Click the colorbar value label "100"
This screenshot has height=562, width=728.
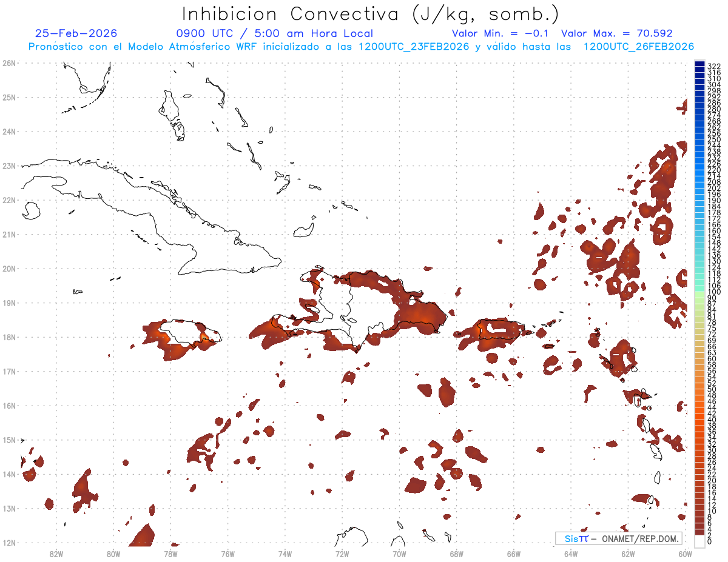713,293
